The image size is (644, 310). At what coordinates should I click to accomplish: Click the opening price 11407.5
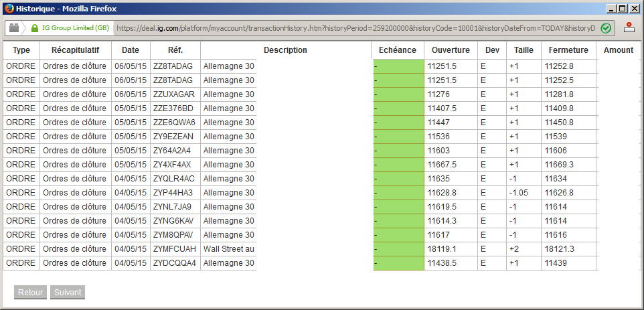[x=442, y=108]
